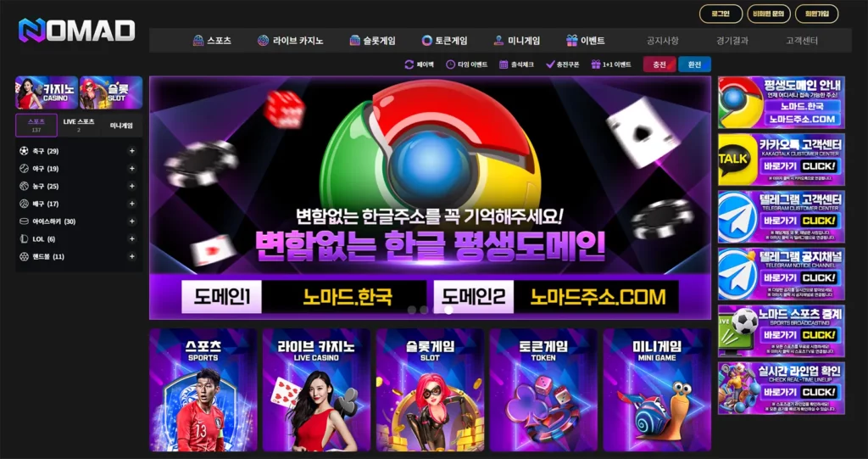868x459 pixels.
Task: Open the 미니게임 MINI GAME card
Action: (x=657, y=389)
